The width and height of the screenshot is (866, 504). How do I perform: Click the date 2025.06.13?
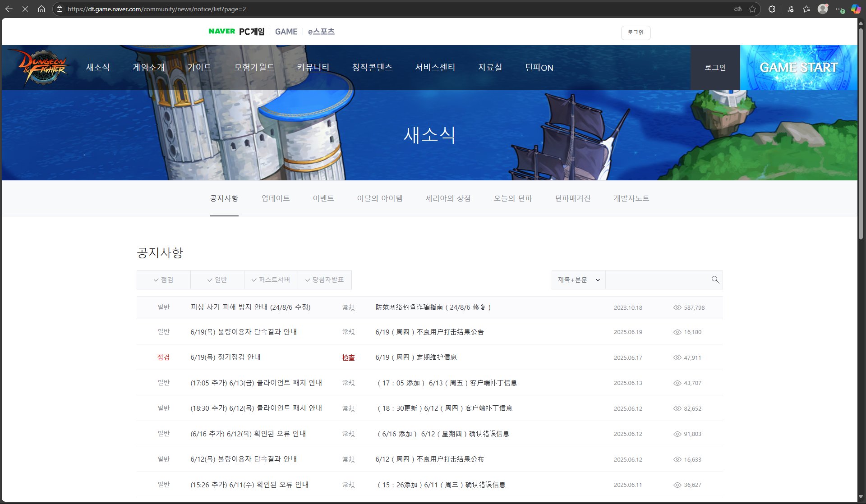628,383
